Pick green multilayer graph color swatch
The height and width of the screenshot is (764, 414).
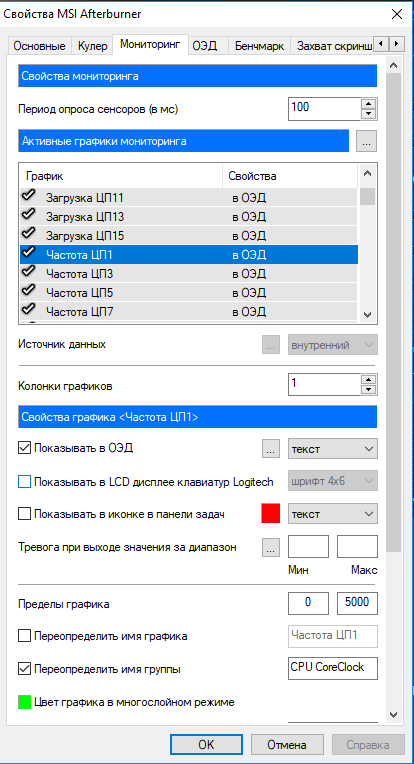point(24,702)
